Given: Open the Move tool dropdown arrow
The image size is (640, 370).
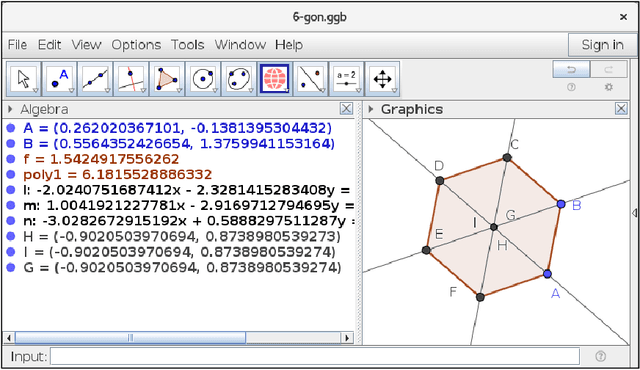Looking at the screenshot, I should (x=36, y=91).
